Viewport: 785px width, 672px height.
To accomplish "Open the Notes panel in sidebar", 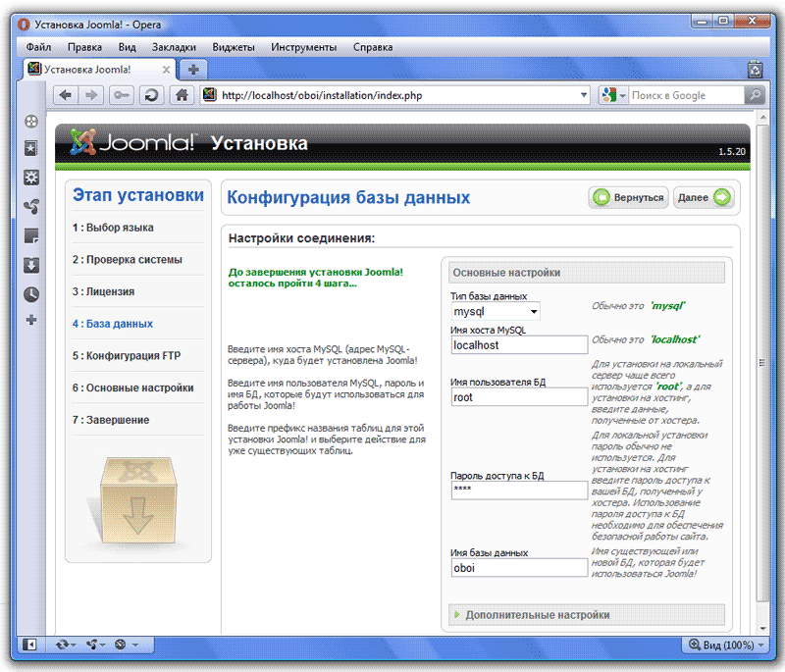I will click(31, 236).
